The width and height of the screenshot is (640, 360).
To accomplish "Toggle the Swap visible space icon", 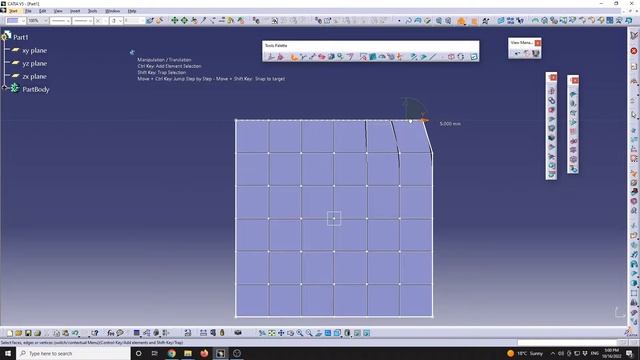I will pos(367,333).
